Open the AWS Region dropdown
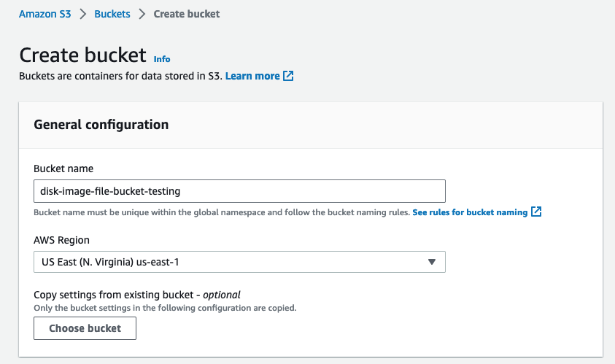 point(239,262)
